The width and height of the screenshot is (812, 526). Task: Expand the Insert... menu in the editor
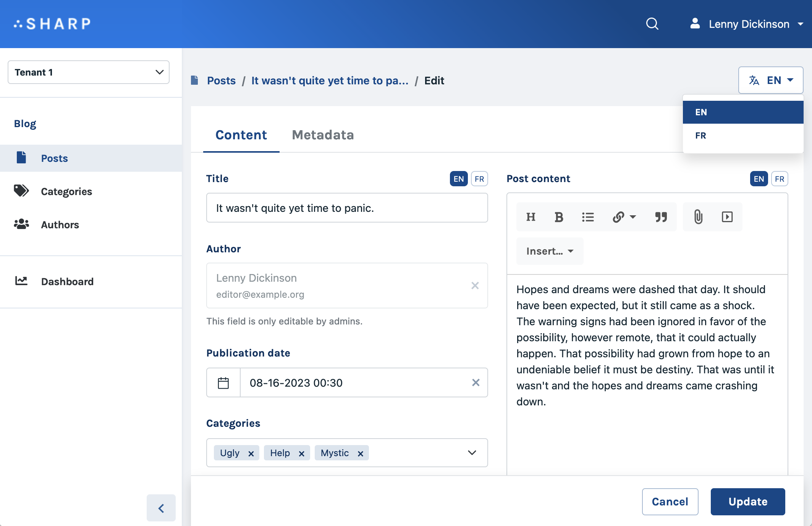pos(550,251)
